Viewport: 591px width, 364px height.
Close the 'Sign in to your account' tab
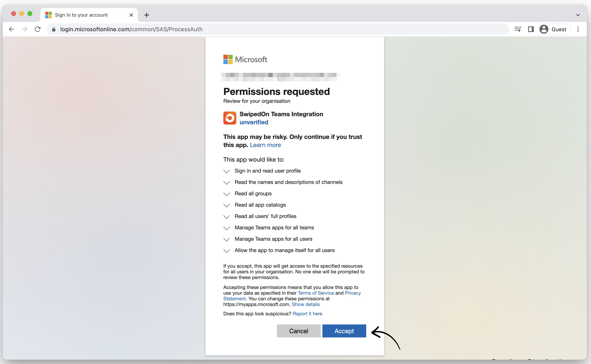(x=131, y=15)
